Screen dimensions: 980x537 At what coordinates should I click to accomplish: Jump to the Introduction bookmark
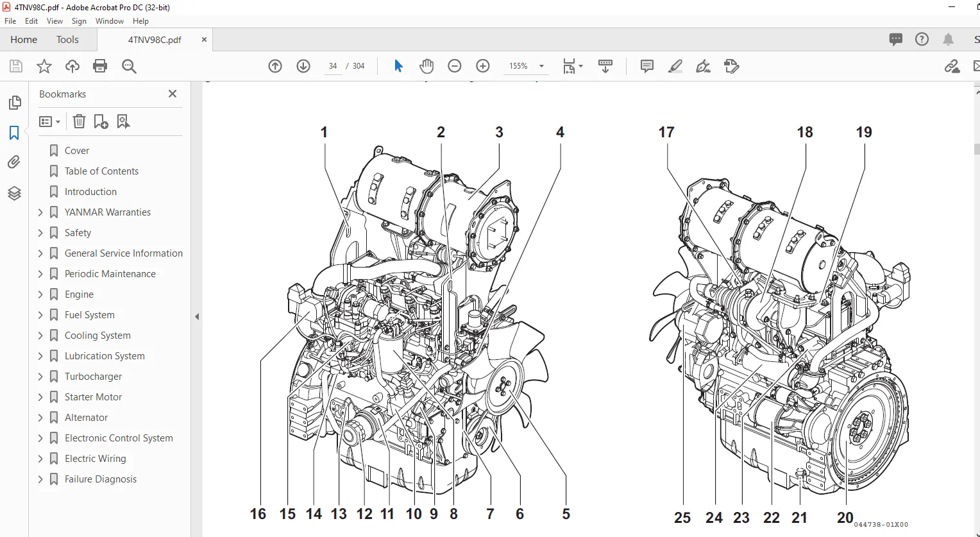[x=90, y=192]
